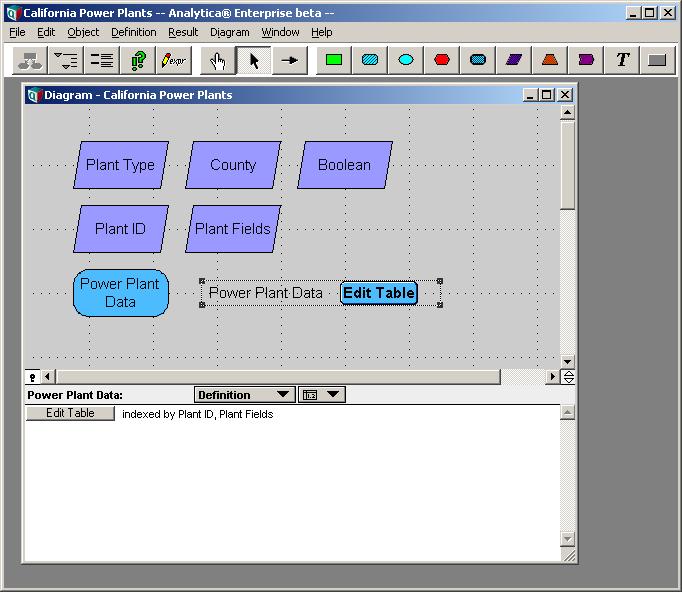Click definition pane scrollbar down arrow
The height and width of the screenshot is (592, 682).
(567, 538)
